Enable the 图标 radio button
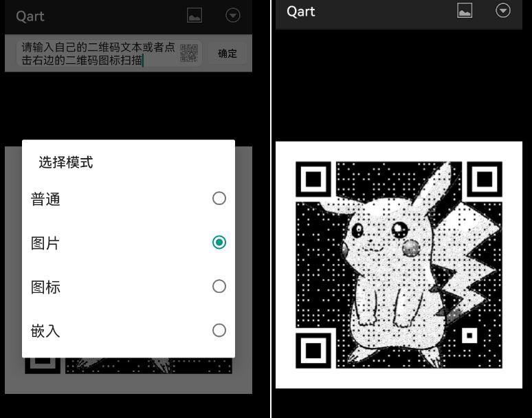The image size is (532, 418). click(219, 286)
